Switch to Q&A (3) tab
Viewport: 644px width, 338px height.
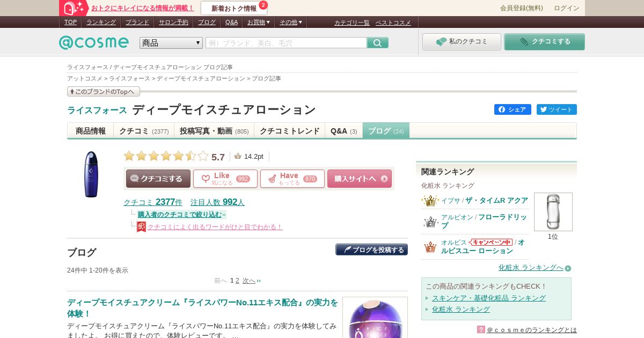point(344,131)
